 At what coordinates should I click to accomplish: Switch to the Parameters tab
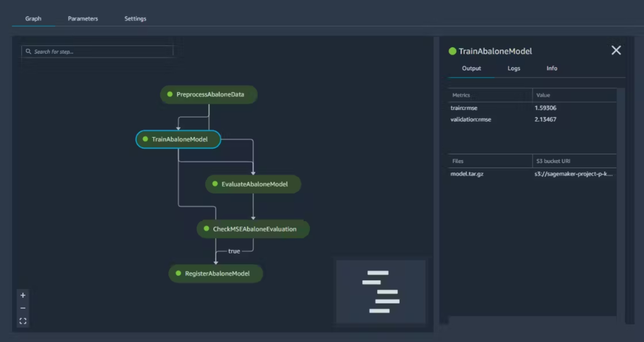83,19
